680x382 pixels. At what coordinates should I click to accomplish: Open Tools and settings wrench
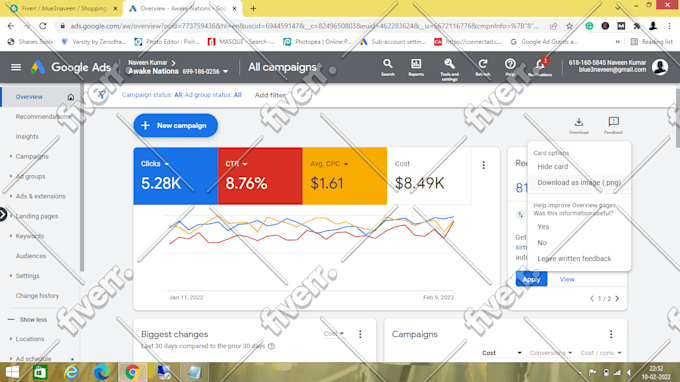449,69
